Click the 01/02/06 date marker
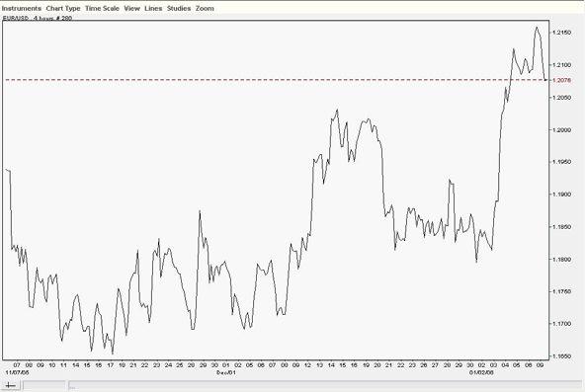The width and height of the screenshot is (585, 392). 481,372
